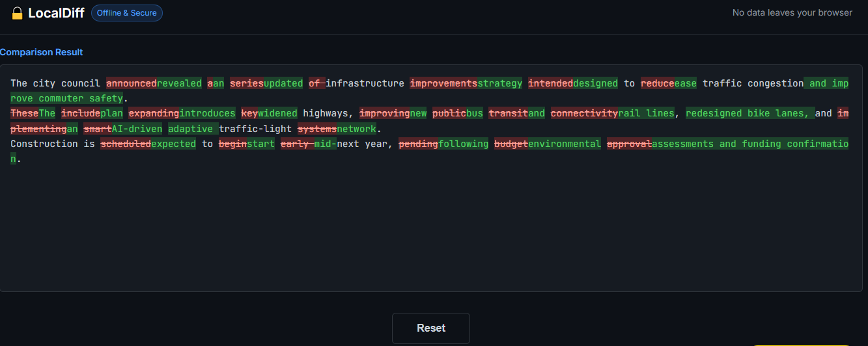Viewport: 868px width, 346px height.
Task: Click the deleted word 'announced'
Action: coord(132,83)
